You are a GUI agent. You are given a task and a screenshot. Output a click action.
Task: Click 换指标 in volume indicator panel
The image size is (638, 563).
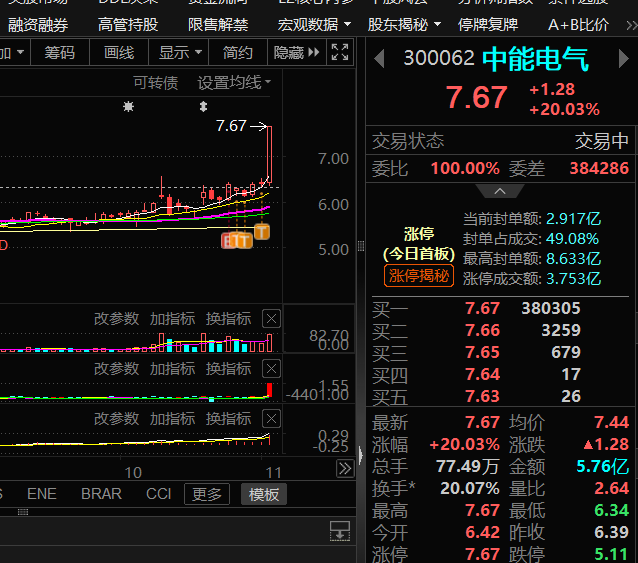click(x=228, y=319)
